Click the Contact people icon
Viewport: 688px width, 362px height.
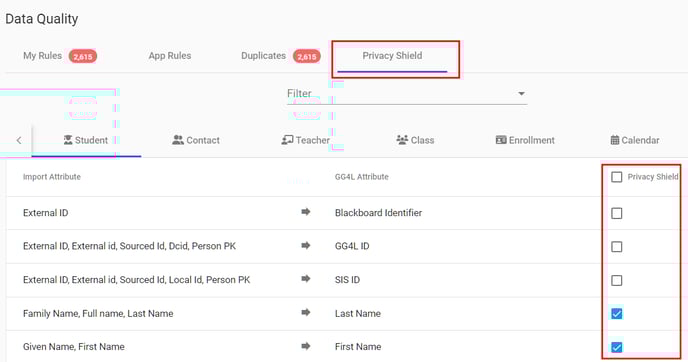178,140
